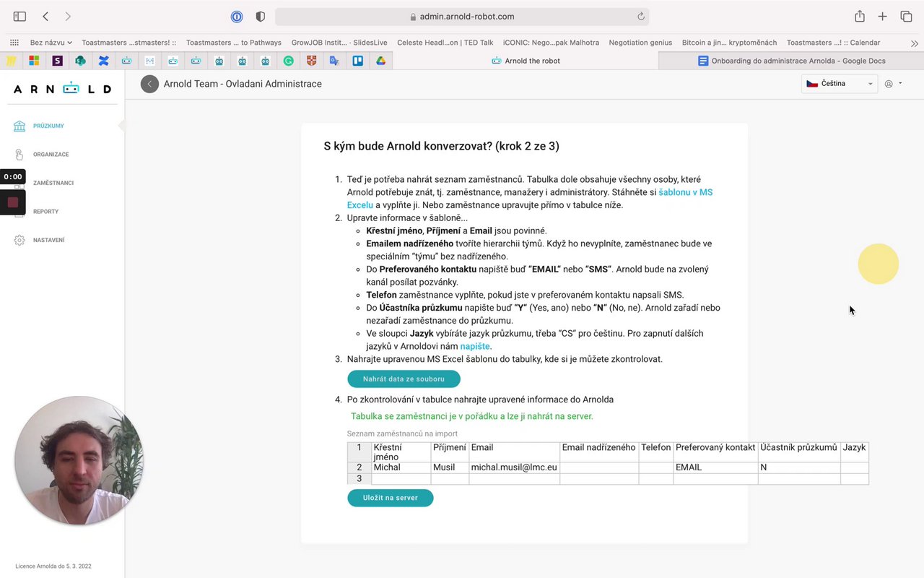The height and width of the screenshot is (578, 924).
Task: Open the Microsoft pinned tab
Action: tap(34, 61)
